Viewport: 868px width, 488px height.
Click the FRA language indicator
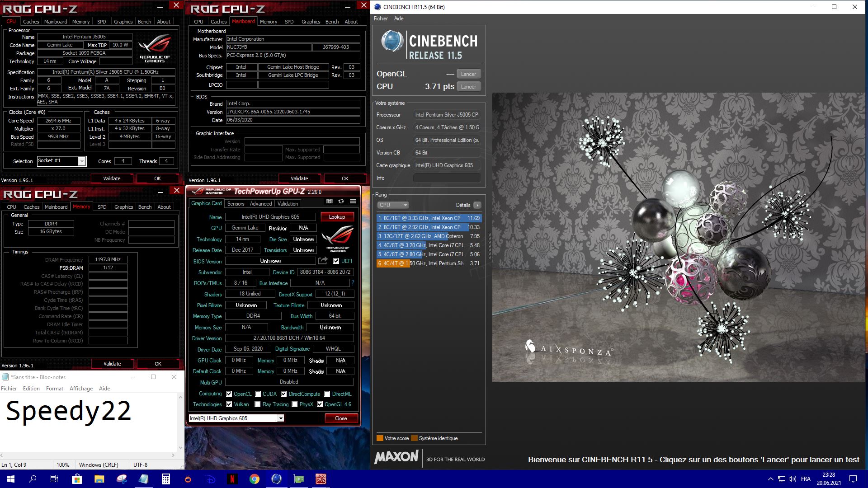pos(806,479)
